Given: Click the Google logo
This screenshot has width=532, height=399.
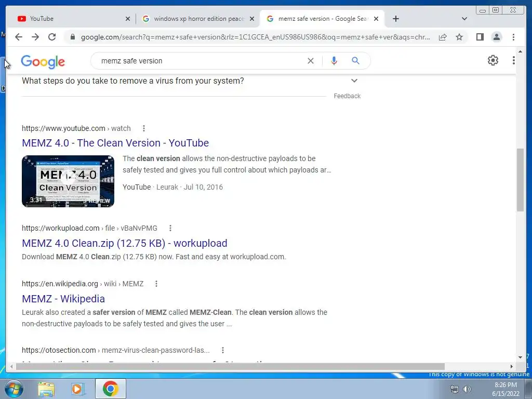Looking at the screenshot, I should [43, 61].
